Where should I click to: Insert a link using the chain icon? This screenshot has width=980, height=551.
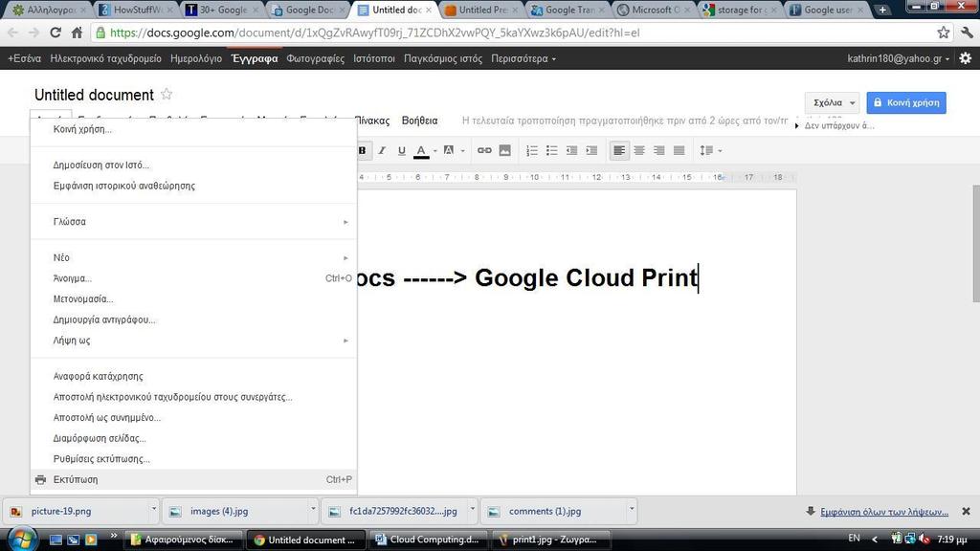point(484,150)
